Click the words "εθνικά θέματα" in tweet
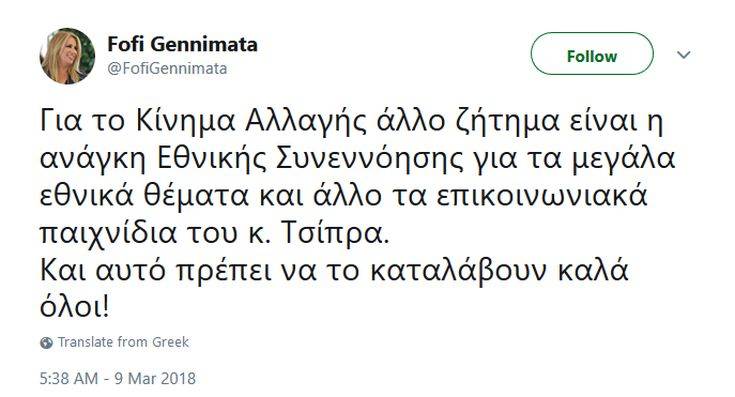Image resolution: width=735 pixels, height=397 pixels. [144, 197]
